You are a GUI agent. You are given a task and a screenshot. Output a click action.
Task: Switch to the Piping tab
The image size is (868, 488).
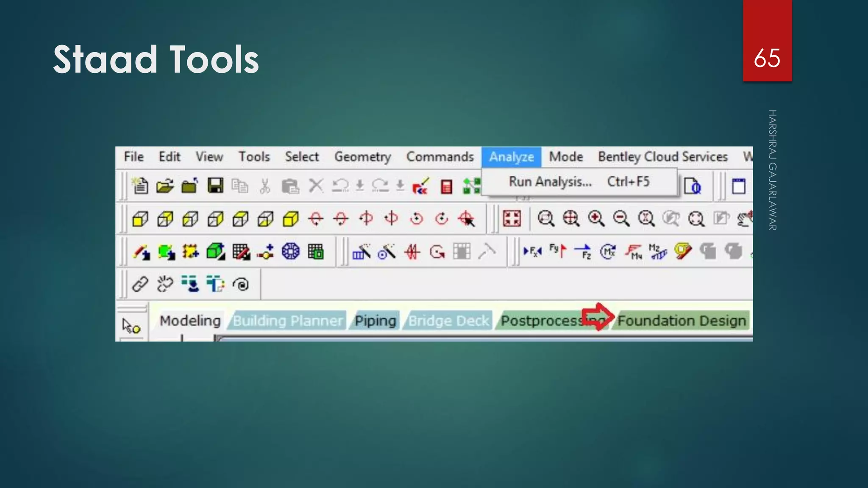coord(375,321)
